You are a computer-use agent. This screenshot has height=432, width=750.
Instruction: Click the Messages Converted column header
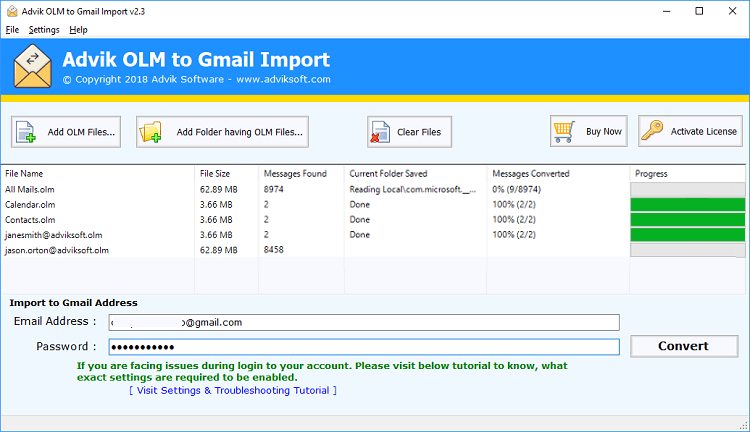(x=558, y=174)
